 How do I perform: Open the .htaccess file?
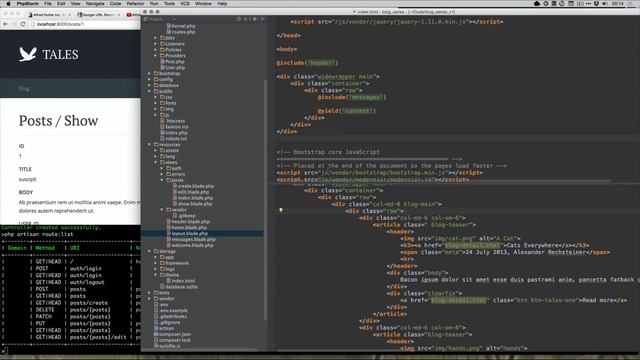(173, 121)
